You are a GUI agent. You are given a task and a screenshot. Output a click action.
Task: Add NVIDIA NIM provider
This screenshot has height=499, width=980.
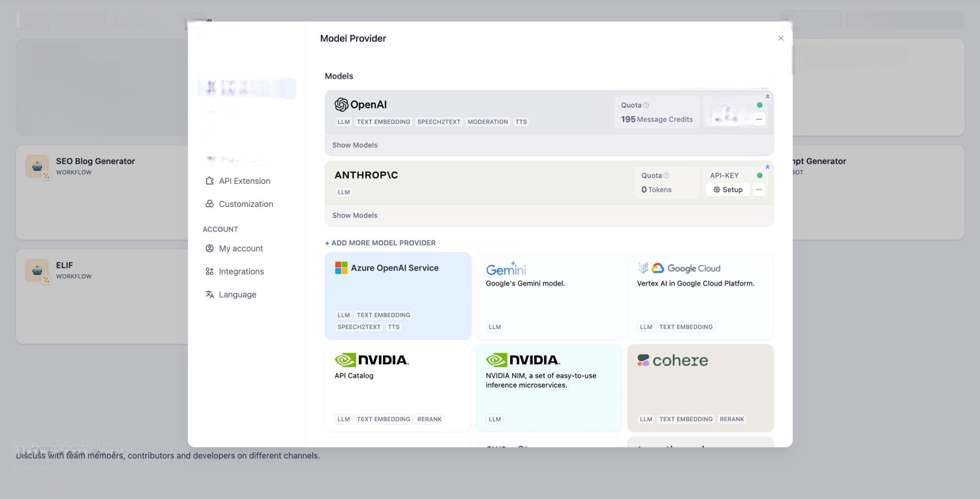(549, 388)
